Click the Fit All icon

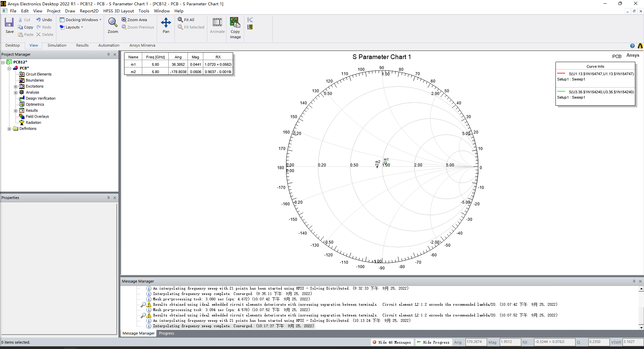pos(180,20)
